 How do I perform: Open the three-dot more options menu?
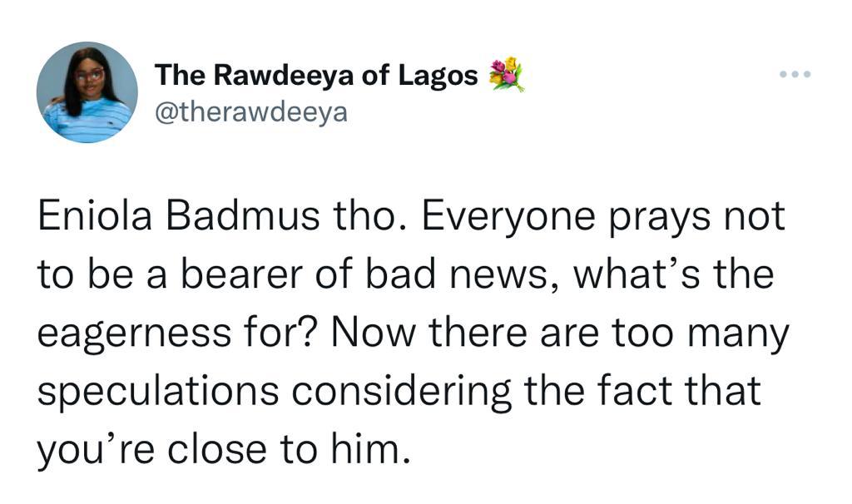[x=795, y=75]
